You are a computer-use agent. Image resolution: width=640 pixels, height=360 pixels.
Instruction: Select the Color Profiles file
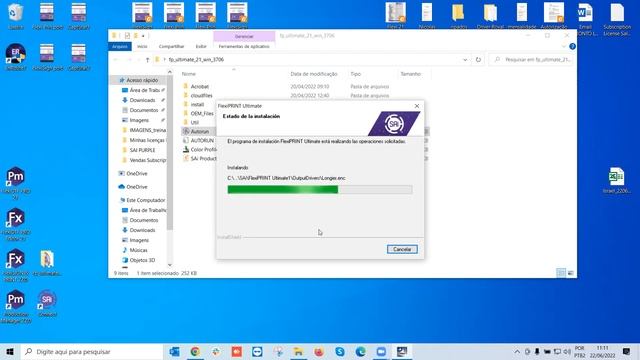[x=203, y=149]
